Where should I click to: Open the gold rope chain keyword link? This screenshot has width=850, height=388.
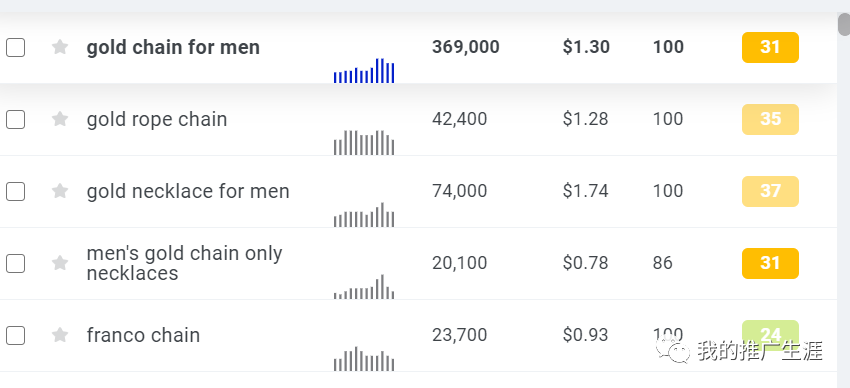[157, 119]
